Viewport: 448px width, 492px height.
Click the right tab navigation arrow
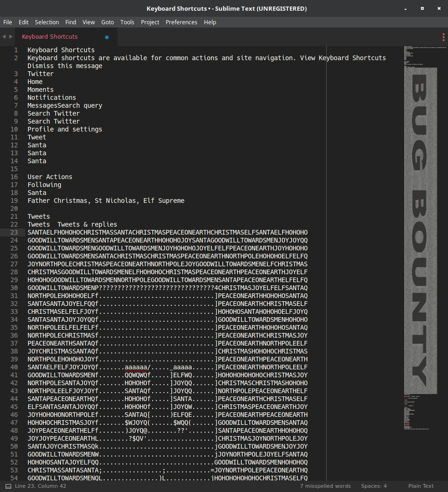pos(10,37)
